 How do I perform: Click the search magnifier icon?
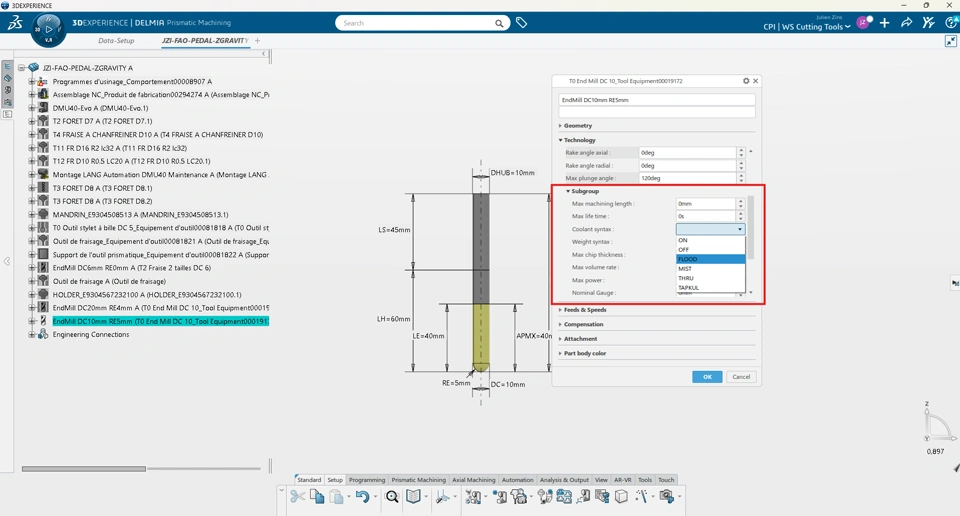[499, 23]
